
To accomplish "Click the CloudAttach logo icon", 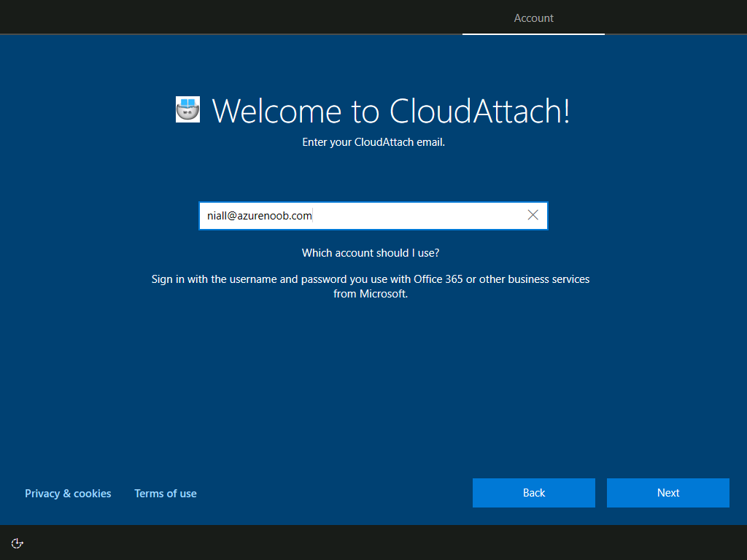I will [x=187, y=109].
